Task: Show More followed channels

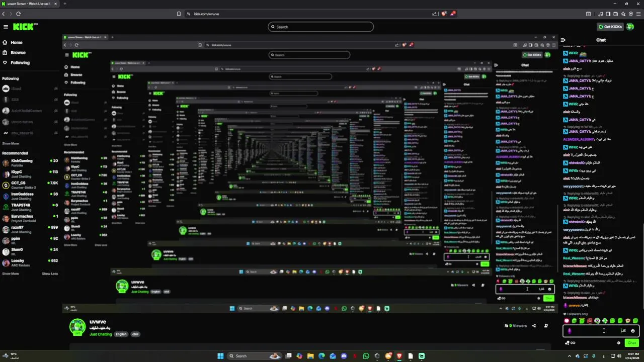Action: (11, 143)
